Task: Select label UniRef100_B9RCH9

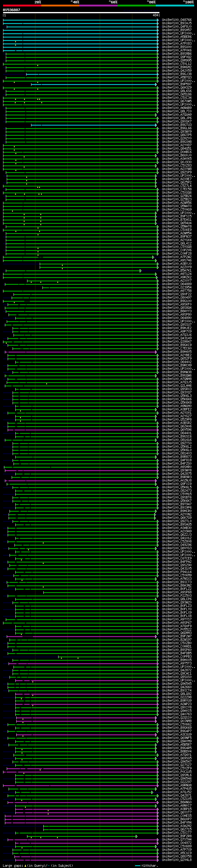Action: click(x=177, y=365)
